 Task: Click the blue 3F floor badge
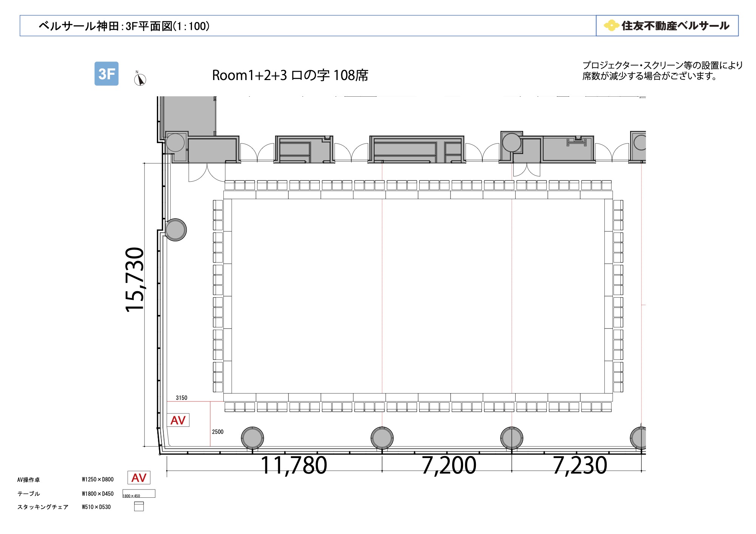tap(106, 74)
